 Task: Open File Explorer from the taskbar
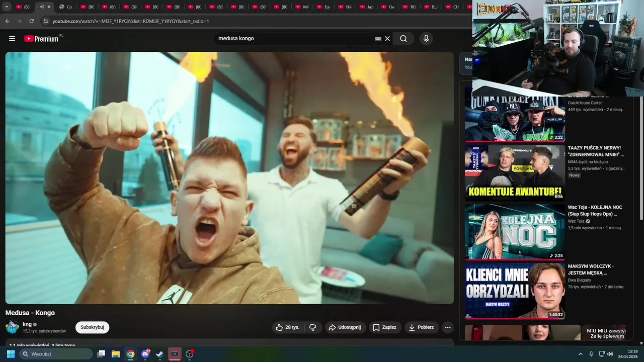pos(116,354)
